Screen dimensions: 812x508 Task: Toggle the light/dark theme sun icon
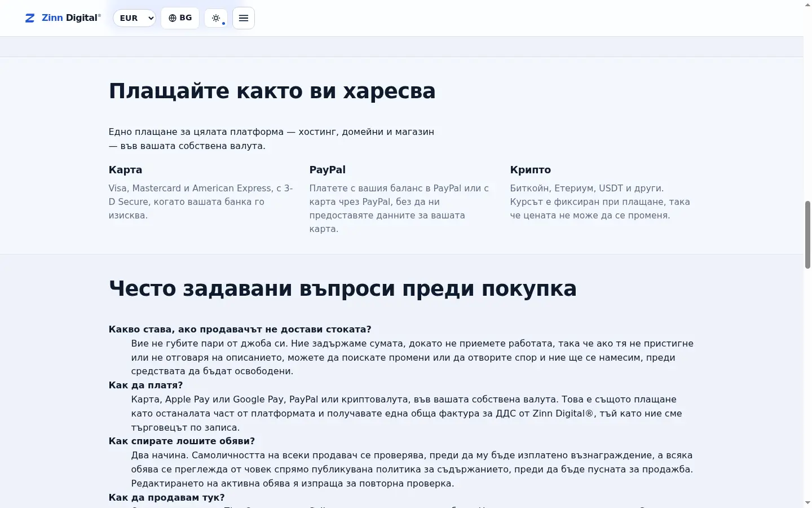click(x=216, y=18)
